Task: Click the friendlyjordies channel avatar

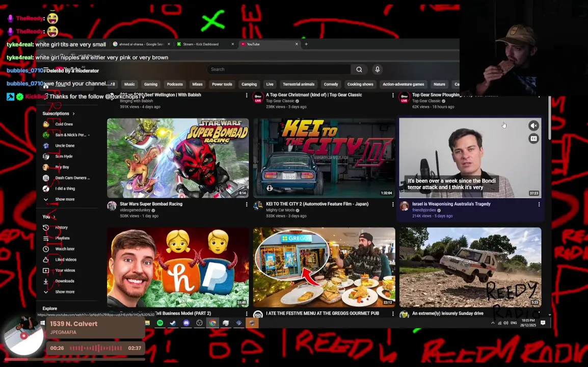Action: click(404, 205)
